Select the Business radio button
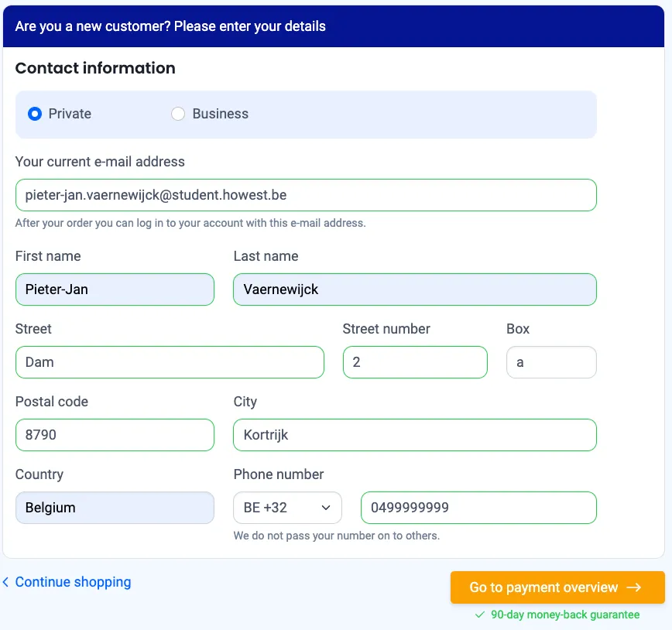 [x=178, y=114]
